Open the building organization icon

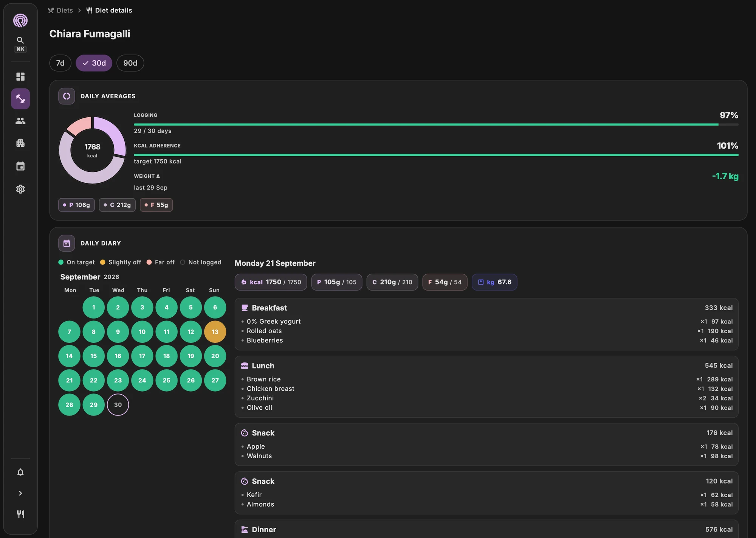click(20, 143)
